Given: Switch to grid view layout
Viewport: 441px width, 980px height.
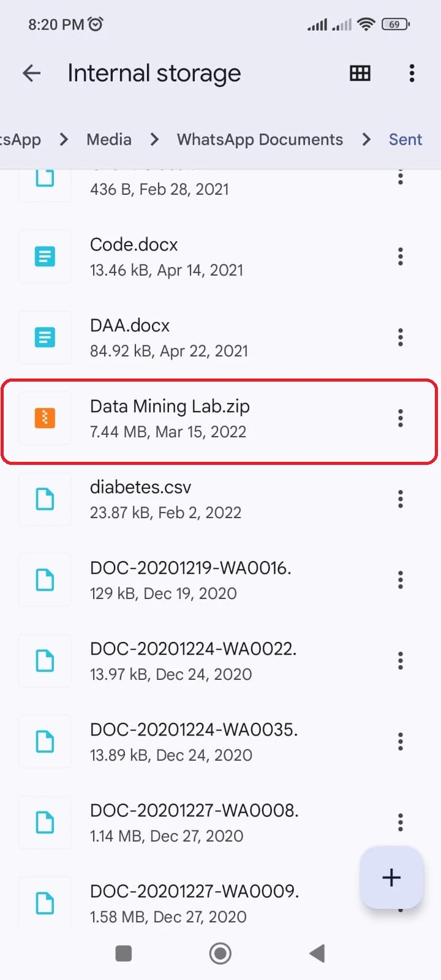Looking at the screenshot, I should [x=360, y=73].
